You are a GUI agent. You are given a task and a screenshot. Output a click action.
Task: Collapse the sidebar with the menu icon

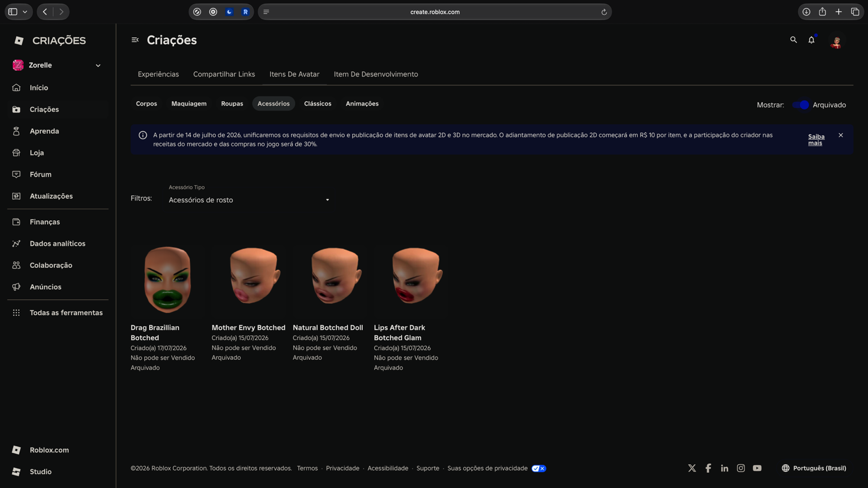(135, 40)
